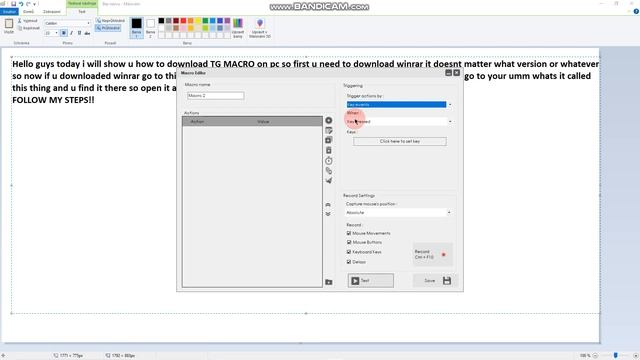Click the move action down arrow icon
Viewport: 640px width, 360px height.
pyautogui.click(x=328, y=214)
